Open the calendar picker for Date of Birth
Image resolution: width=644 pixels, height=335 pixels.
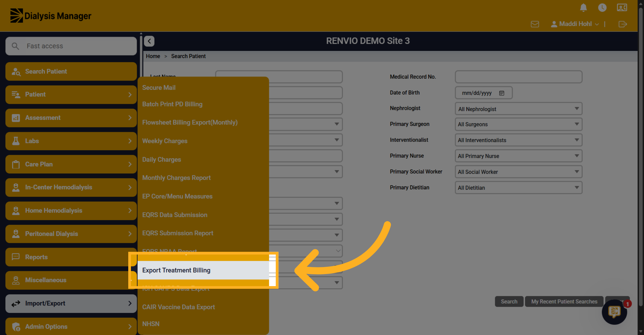[x=502, y=93]
